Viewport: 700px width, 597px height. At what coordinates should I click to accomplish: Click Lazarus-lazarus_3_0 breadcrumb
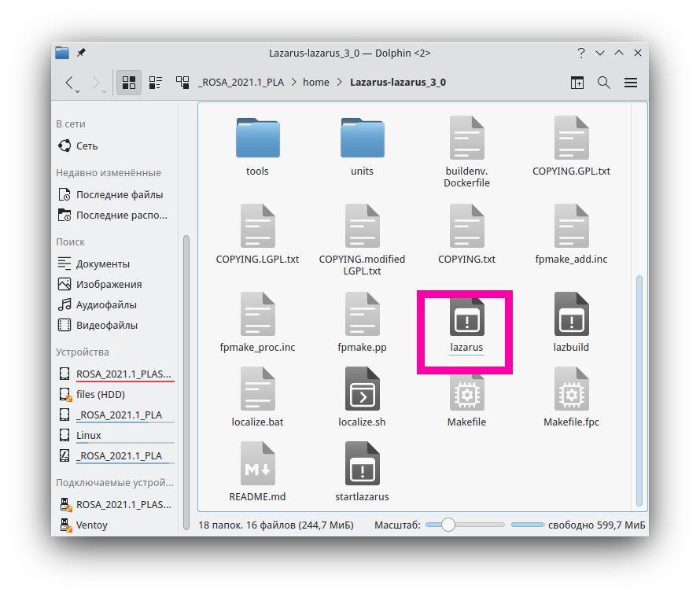click(x=398, y=82)
